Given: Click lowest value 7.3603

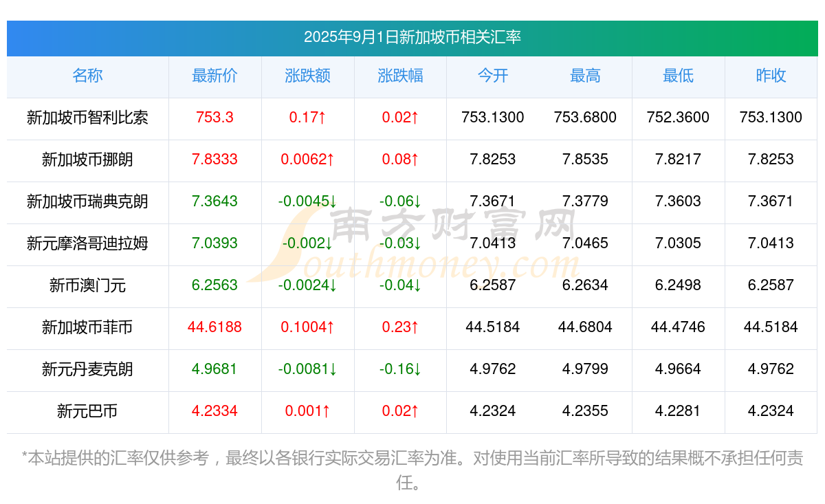Looking at the screenshot, I should click(x=678, y=201).
